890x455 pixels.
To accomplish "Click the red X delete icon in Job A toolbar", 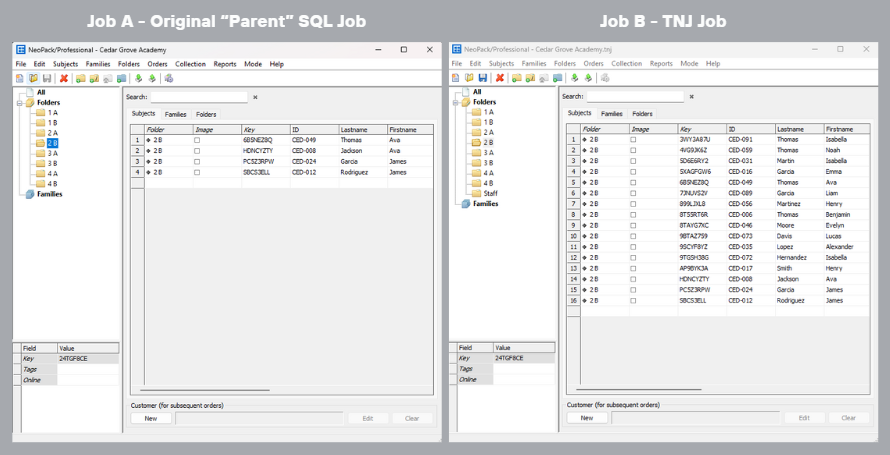I will click(64, 78).
